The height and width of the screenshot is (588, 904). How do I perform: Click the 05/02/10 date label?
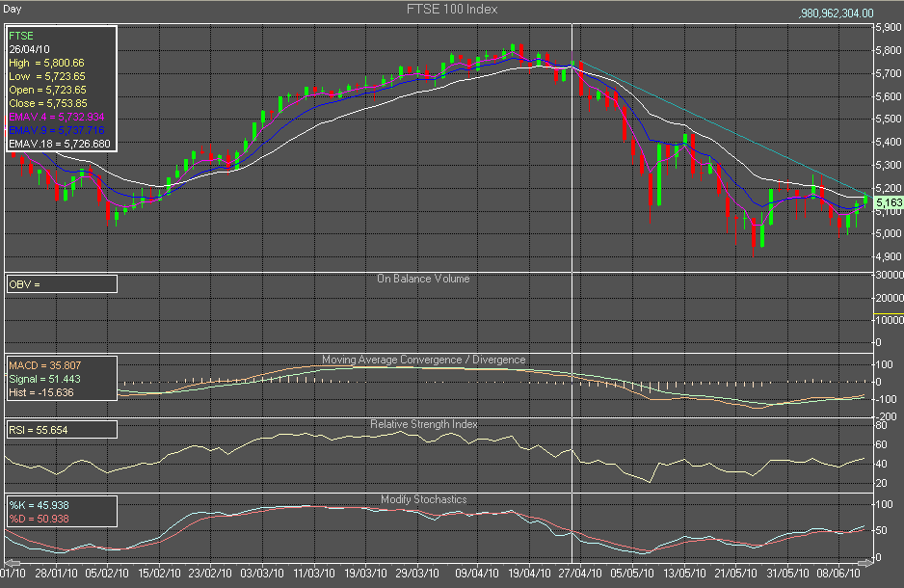click(107, 574)
